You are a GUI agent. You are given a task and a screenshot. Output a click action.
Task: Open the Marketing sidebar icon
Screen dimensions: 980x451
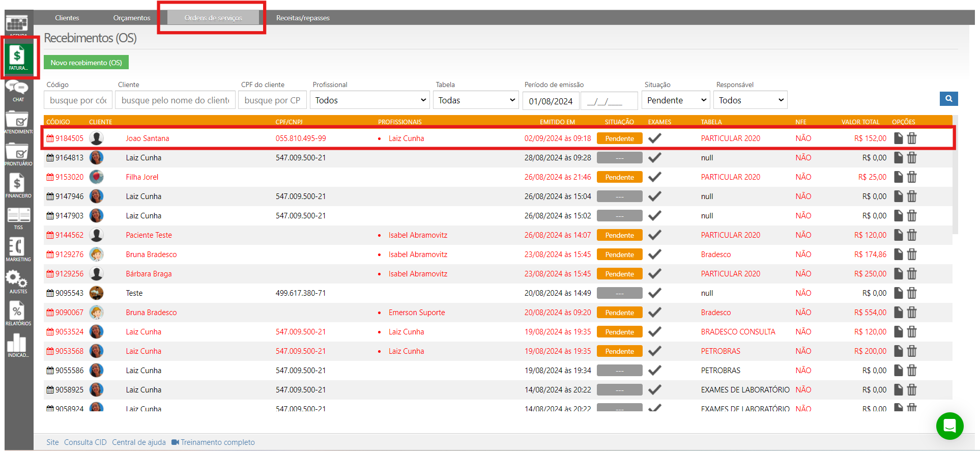[x=18, y=249]
